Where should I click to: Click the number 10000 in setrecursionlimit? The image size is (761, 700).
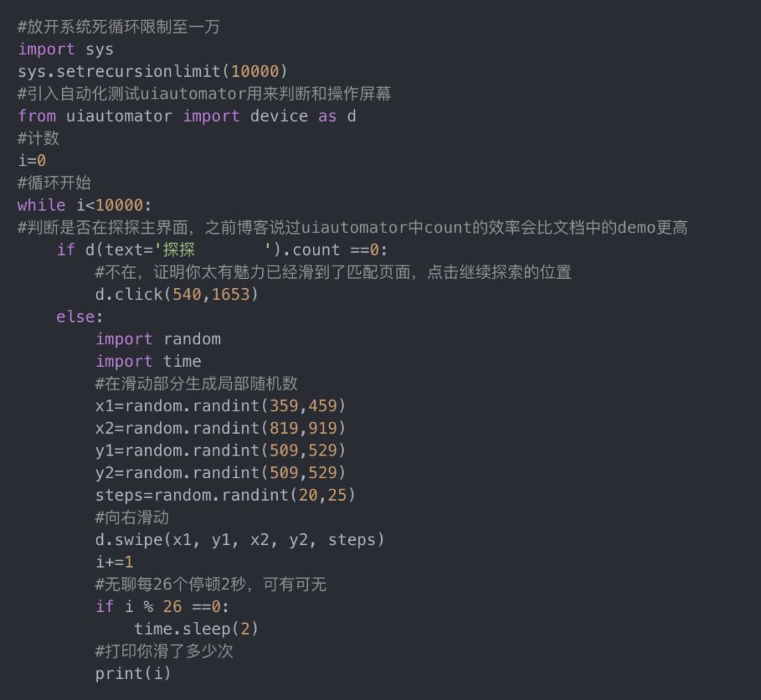click(254, 72)
